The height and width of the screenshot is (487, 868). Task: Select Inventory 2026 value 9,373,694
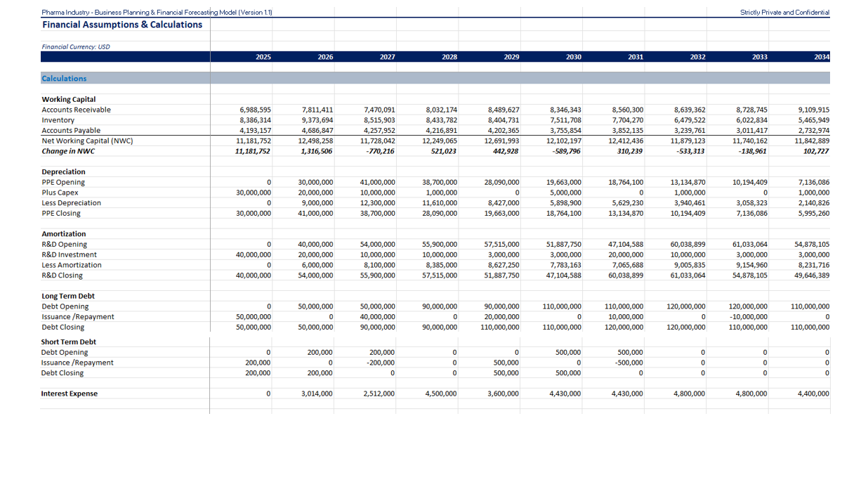[317, 120]
